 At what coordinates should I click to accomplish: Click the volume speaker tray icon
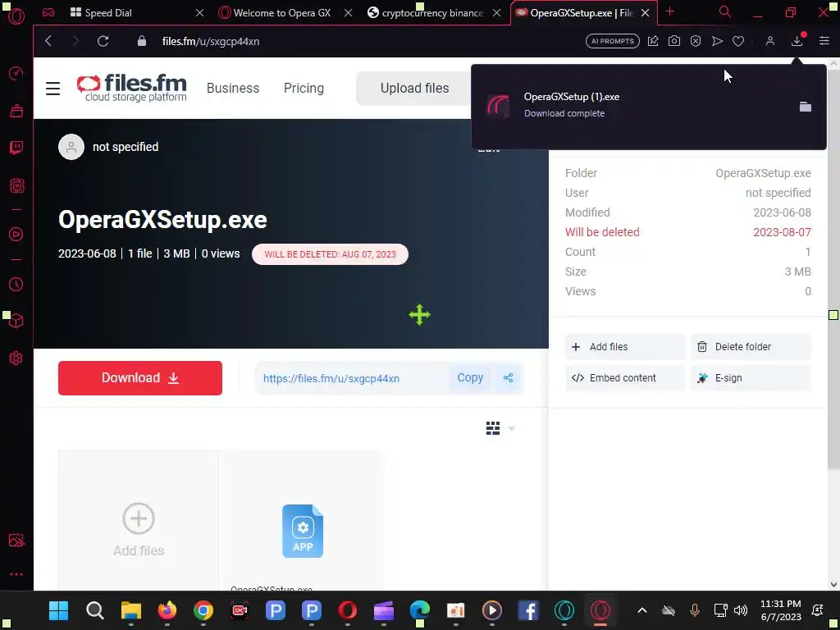click(x=741, y=610)
